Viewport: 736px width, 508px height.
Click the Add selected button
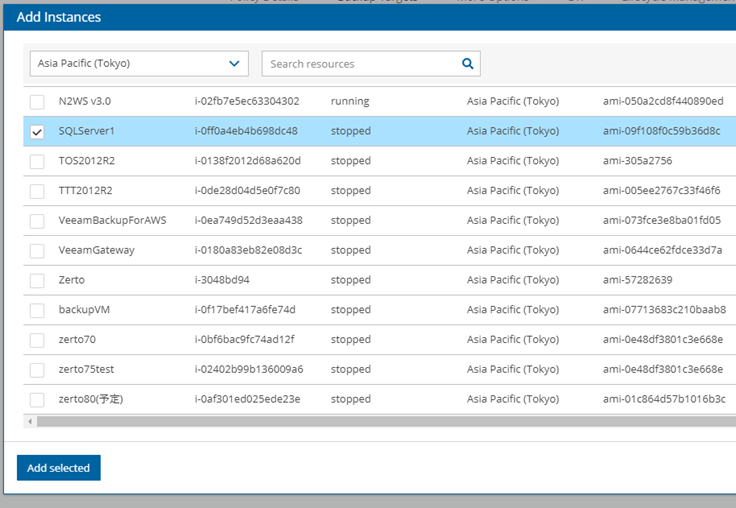(x=59, y=468)
